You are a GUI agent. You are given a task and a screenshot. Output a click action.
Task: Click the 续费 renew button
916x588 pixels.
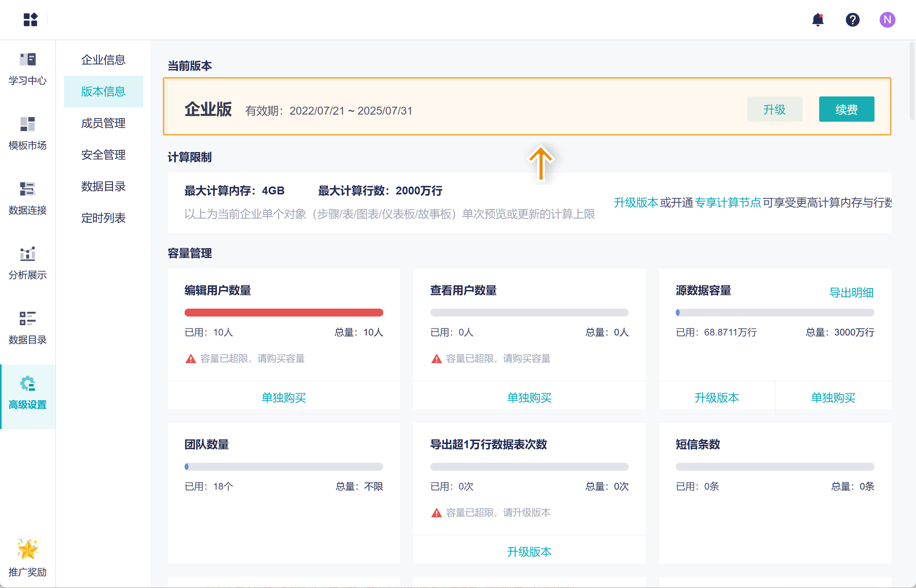846,109
